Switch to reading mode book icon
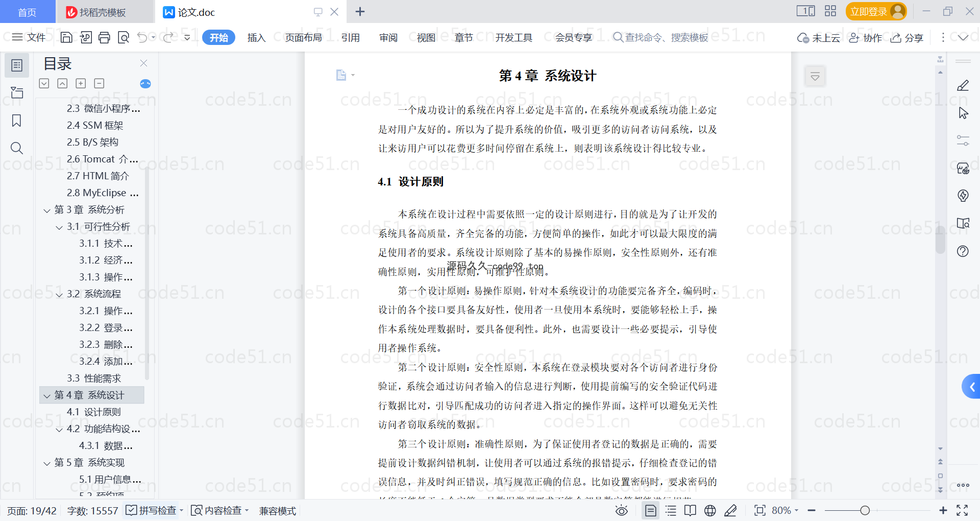Screen dimensions: 980x521 point(690,510)
